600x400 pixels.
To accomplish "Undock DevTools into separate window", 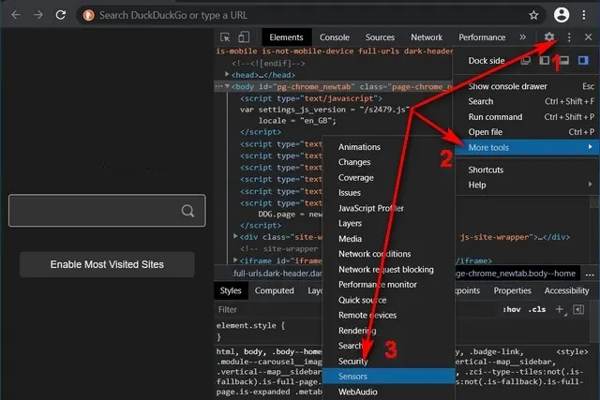I will (526, 60).
